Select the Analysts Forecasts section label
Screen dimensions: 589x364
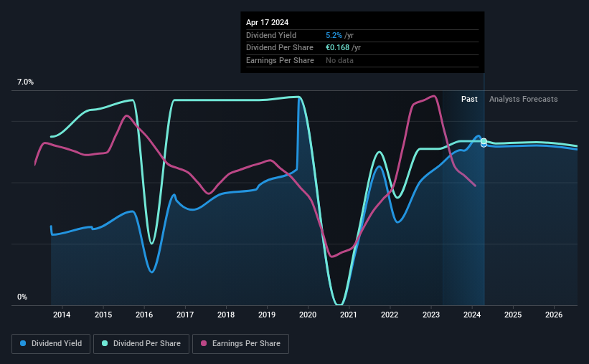(523, 99)
